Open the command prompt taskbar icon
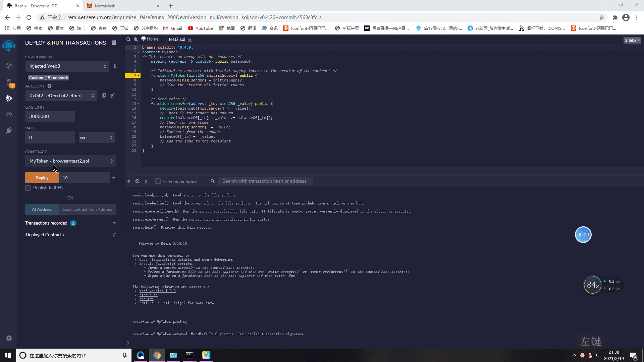This screenshot has width=644, height=362. [x=190, y=355]
